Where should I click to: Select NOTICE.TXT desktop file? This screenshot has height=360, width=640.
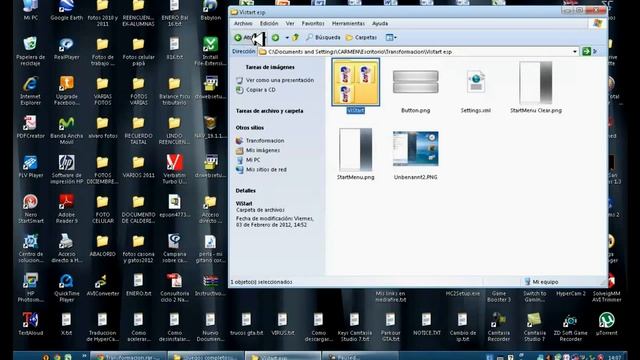coord(427,324)
